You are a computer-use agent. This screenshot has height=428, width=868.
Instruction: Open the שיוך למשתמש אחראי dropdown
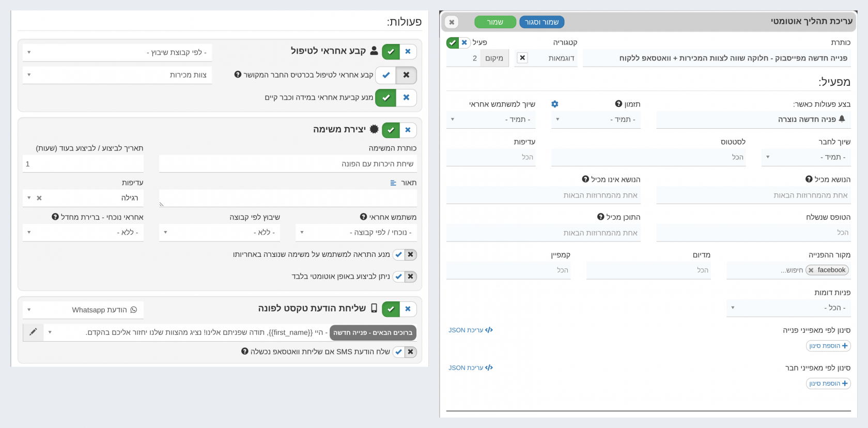[491, 119]
